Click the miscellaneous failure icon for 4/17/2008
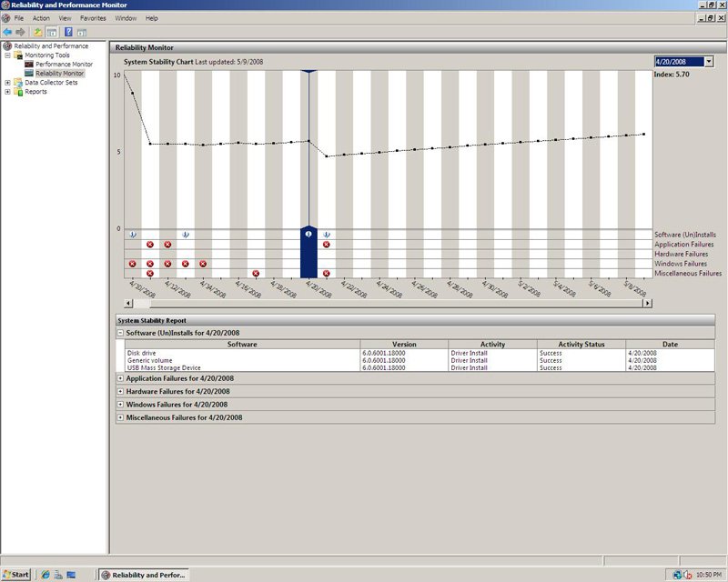Viewport: 728px width, 582px height. point(256,274)
